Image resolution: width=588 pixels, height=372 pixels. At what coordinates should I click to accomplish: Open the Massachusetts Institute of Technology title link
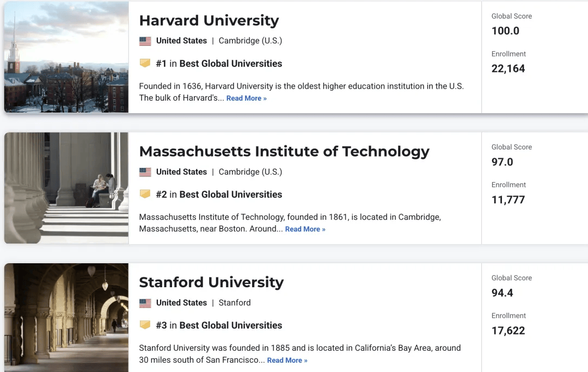pos(284,151)
